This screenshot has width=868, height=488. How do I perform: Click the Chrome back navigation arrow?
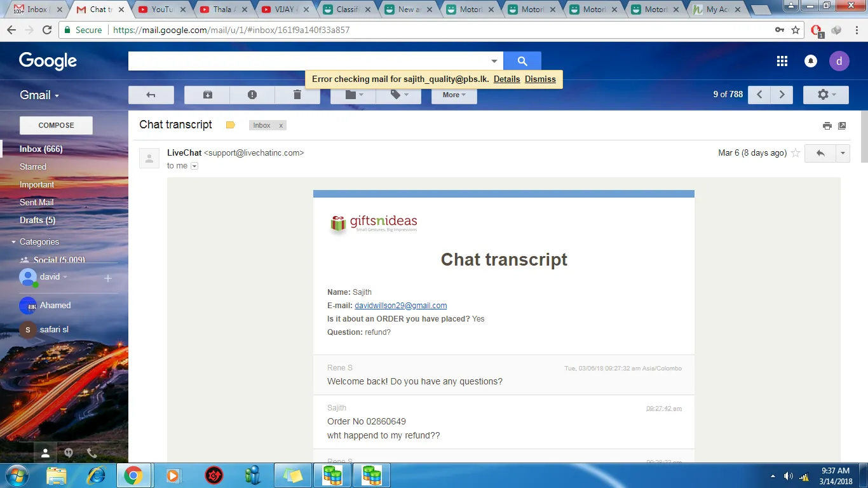pos(11,30)
